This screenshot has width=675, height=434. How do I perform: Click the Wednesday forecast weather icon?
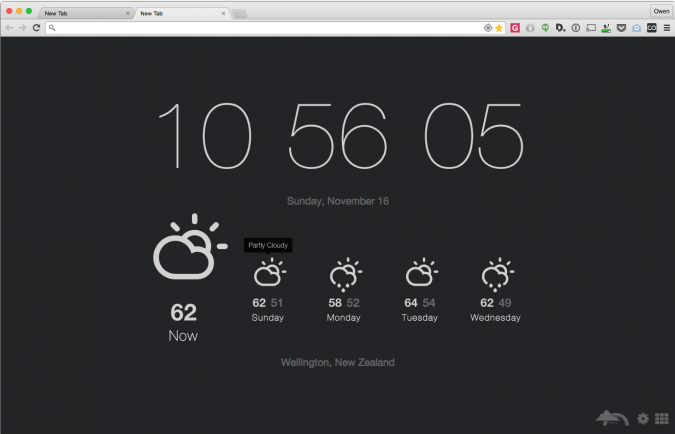(x=496, y=273)
